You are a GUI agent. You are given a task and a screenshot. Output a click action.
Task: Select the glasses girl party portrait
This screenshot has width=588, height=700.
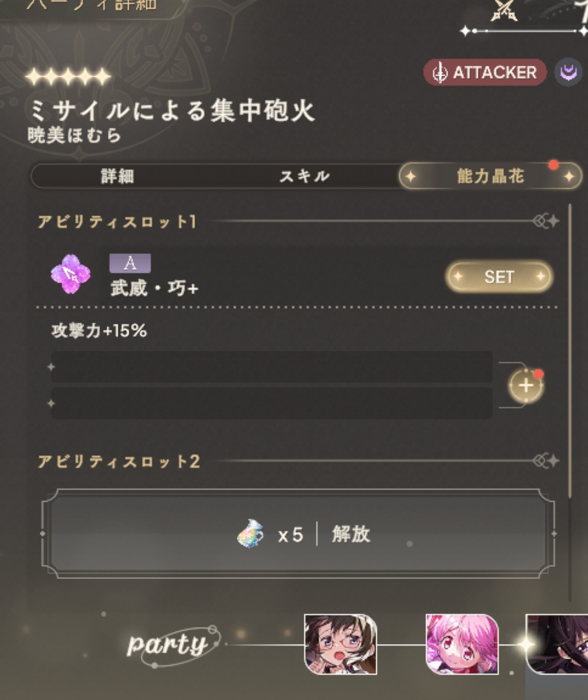coord(341,644)
